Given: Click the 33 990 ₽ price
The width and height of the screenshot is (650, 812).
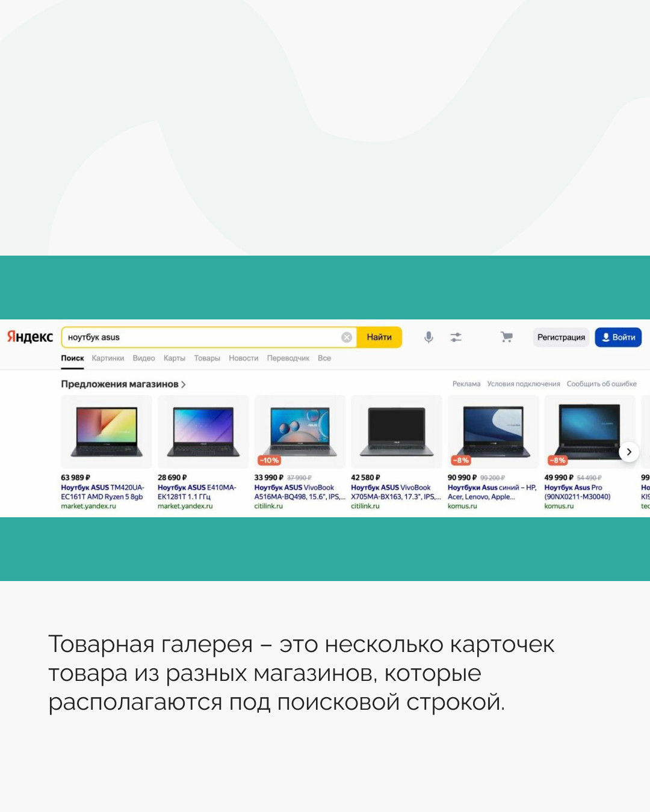Looking at the screenshot, I should coord(268,478).
